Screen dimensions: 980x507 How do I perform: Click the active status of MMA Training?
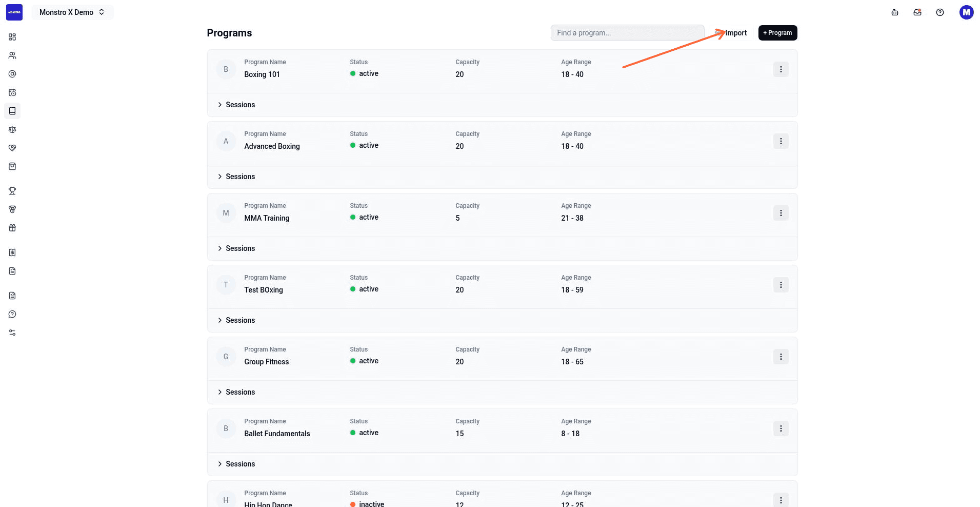364,217
